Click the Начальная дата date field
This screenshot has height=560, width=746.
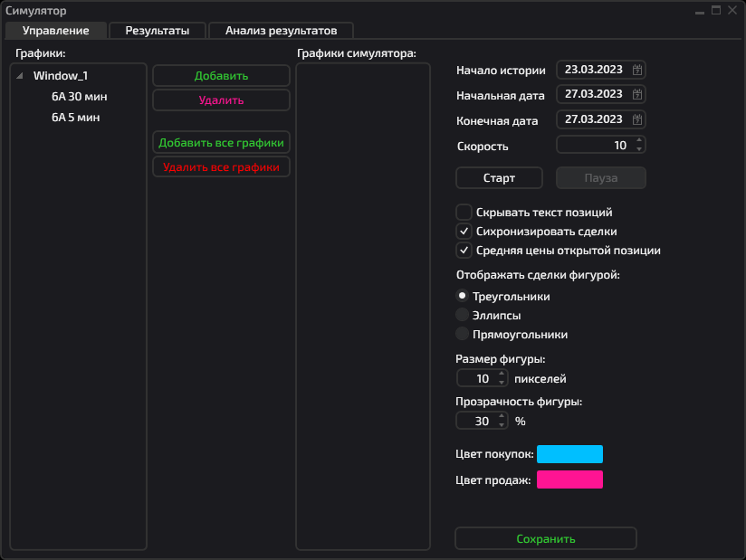(601, 95)
